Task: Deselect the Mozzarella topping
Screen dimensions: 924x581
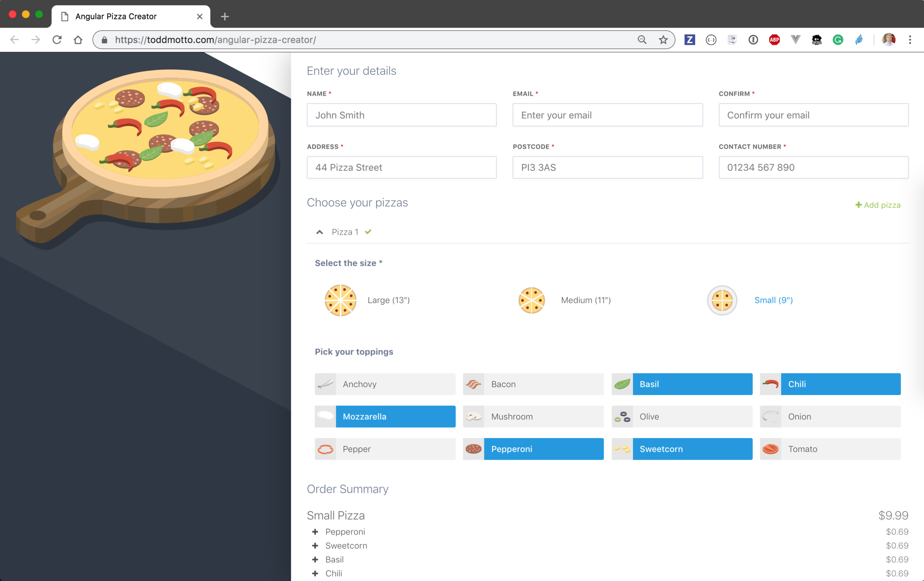Action: tap(395, 417)
